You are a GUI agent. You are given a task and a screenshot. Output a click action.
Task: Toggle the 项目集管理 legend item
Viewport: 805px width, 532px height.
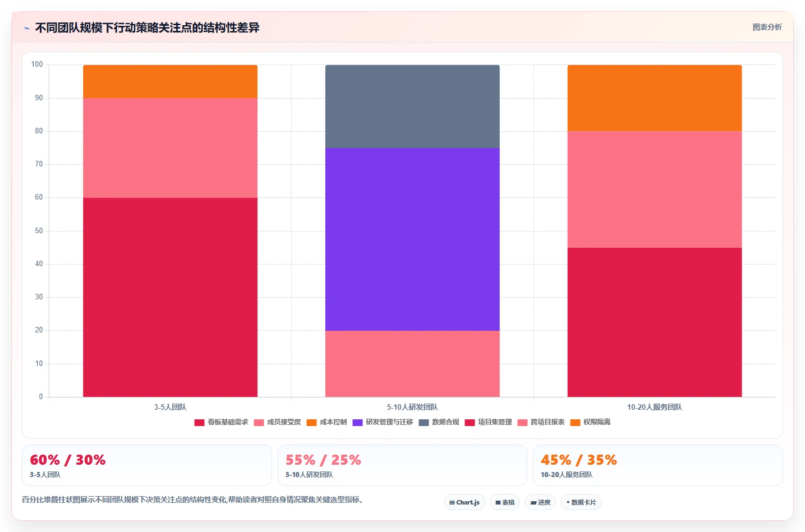pyautogui.click(x=488, y=422)
